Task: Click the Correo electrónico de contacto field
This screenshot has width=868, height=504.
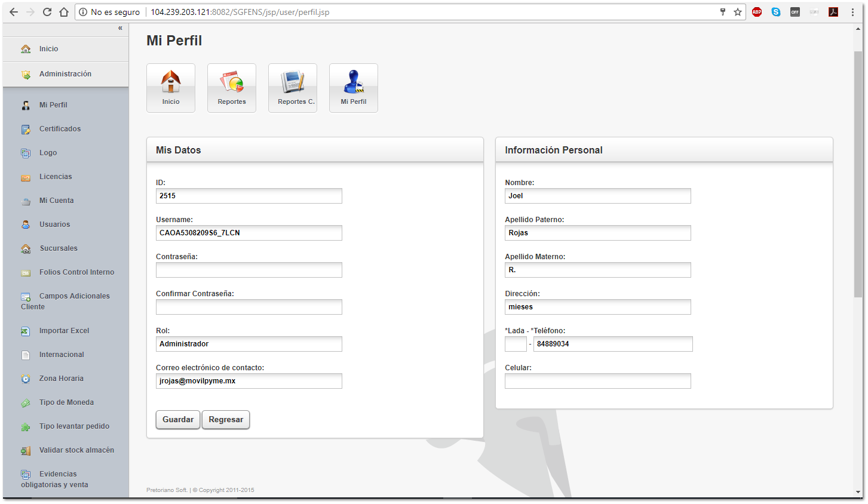Action: (x=249, y=381)
